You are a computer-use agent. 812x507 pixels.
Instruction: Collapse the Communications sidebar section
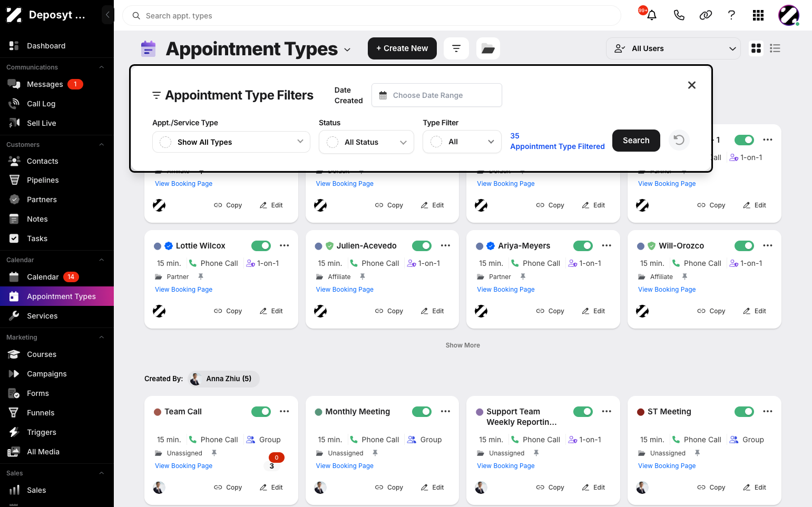[x=102, y=67]
